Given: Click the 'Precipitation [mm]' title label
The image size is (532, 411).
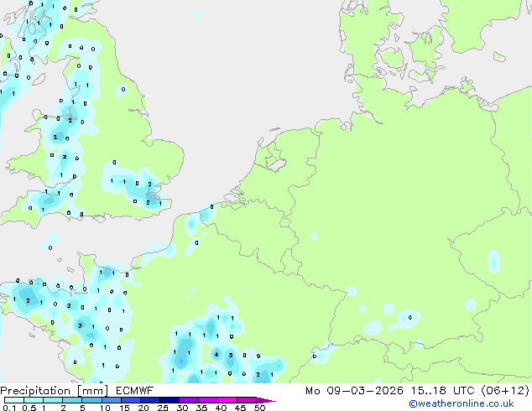Looking at the screenshot, I should [55, 391].
